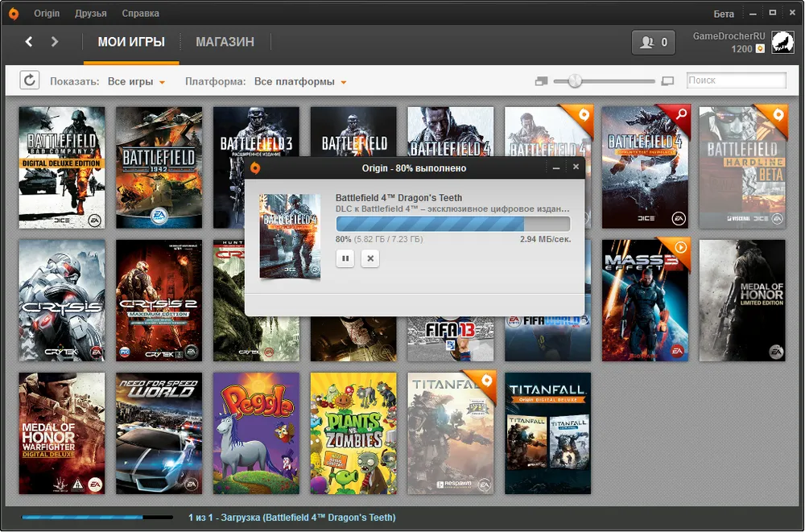Open friends list counter button
Viewport: 805px width, 532px height.
653,43
